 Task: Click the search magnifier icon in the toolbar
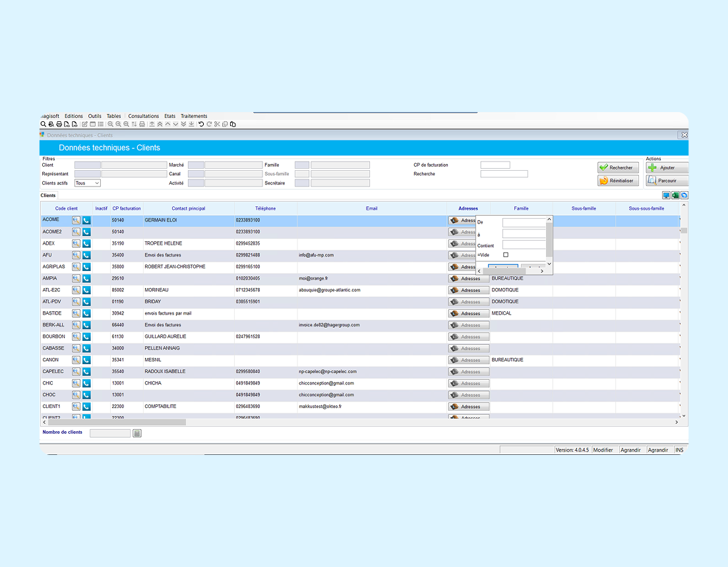(43, 125)
